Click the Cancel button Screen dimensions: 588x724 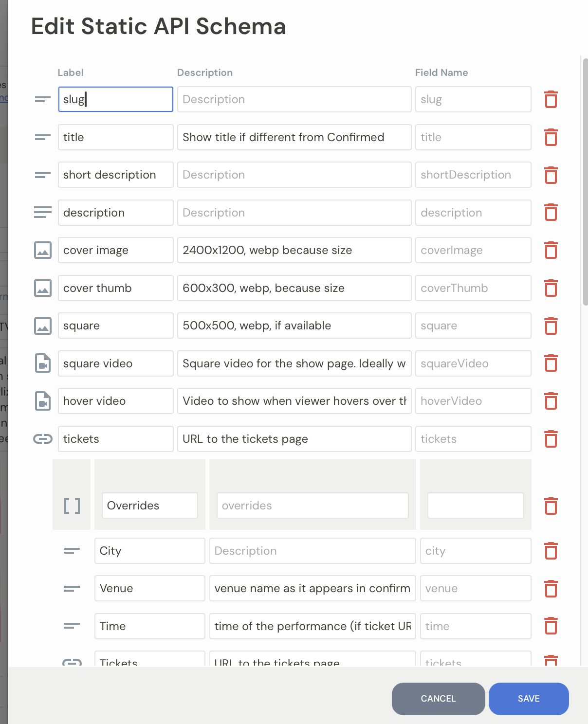tap(438, 699)
